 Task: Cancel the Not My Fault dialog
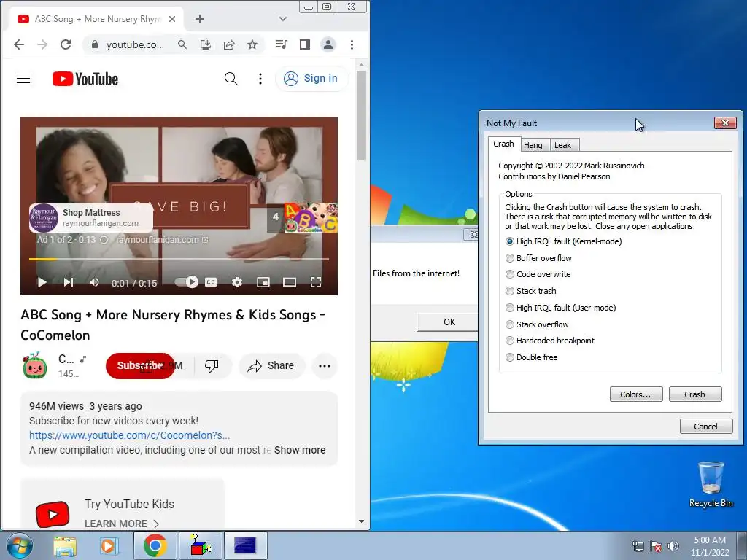(706, 426)
